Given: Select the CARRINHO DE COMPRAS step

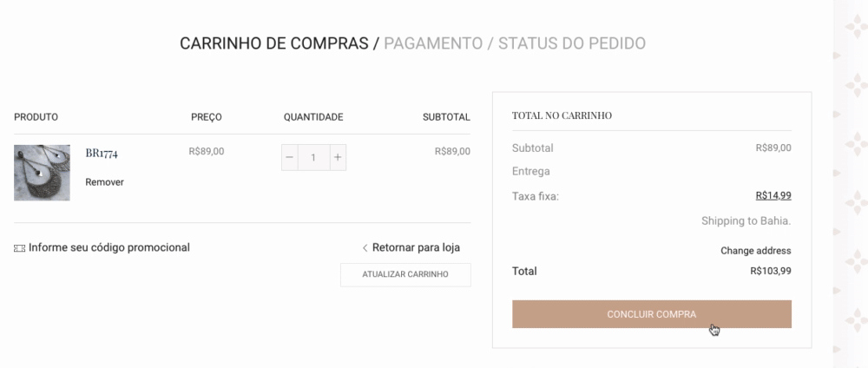Looking at the screenshot, I should [273, 43].
